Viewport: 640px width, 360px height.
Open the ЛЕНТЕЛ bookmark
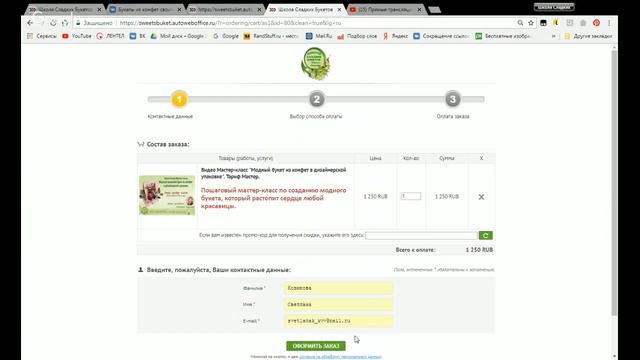click(x=110, y=36)
